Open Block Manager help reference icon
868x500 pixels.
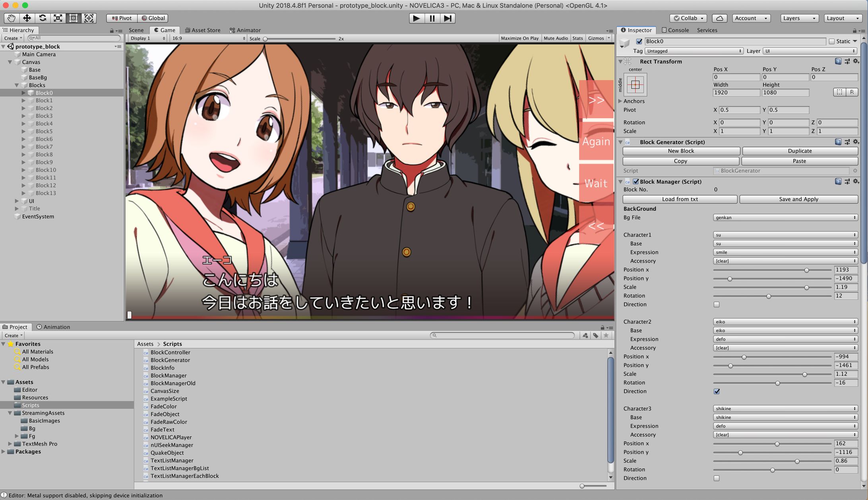[838, 181]
